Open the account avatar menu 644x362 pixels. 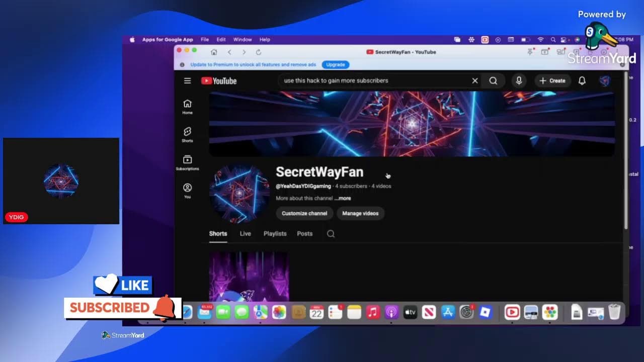[605, 80]
